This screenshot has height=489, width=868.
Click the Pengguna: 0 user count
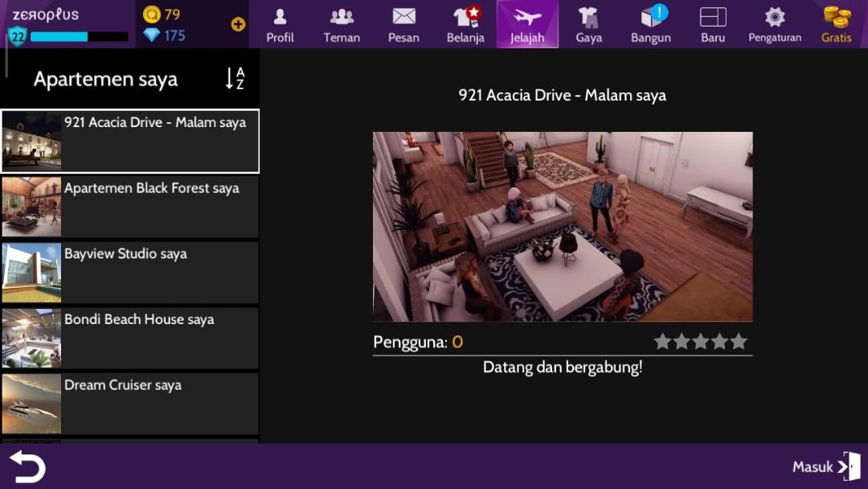[418, 343]
